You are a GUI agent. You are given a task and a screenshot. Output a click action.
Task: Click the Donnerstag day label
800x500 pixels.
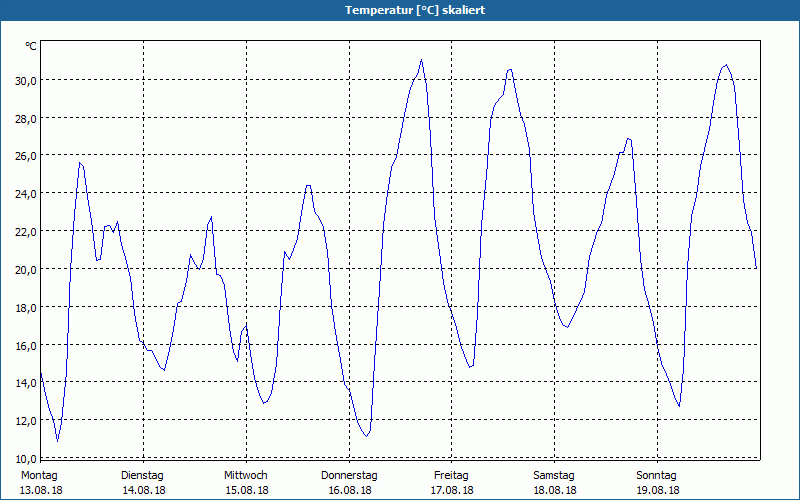pos(349,476)
